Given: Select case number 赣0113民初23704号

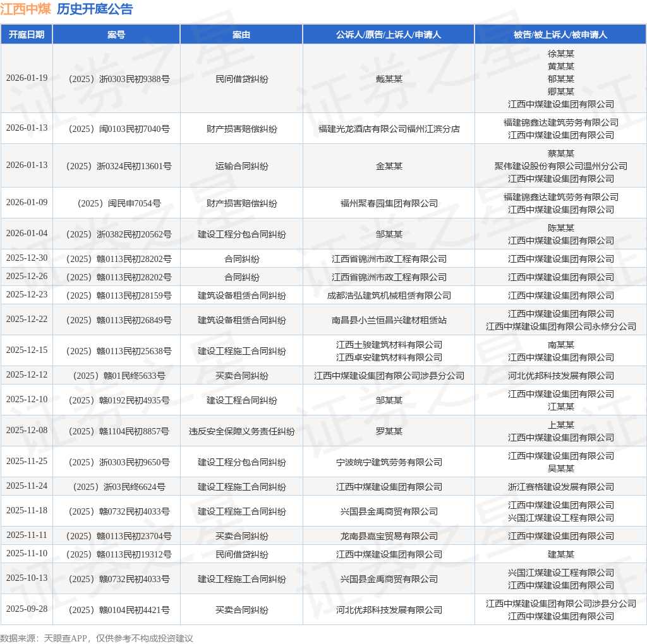Looking at the screenshot, I should point(119,536).
